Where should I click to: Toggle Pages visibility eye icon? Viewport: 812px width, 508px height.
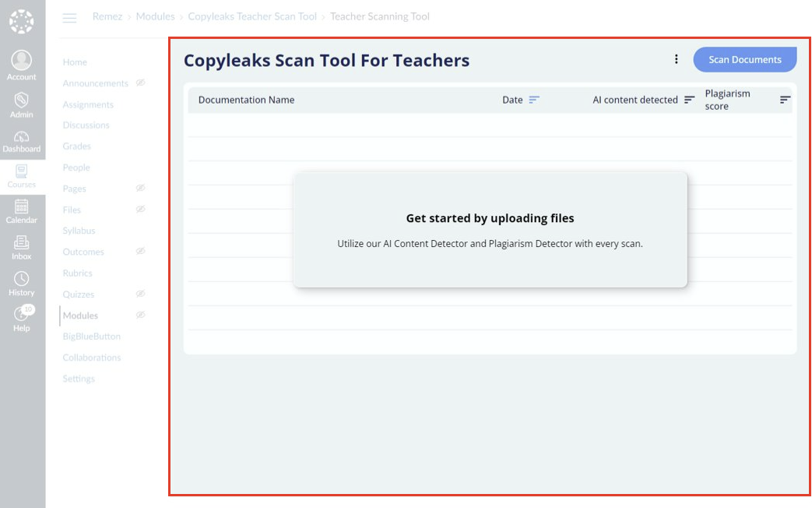(x=140, y=189)
